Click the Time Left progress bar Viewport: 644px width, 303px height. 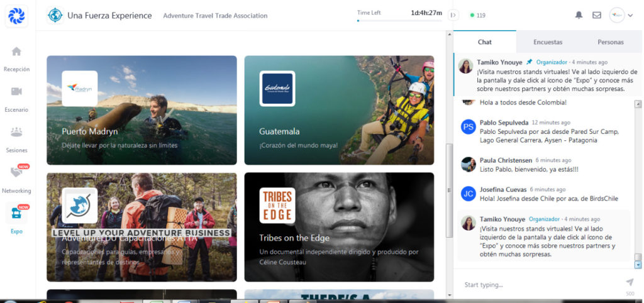[x=399, y=21]
